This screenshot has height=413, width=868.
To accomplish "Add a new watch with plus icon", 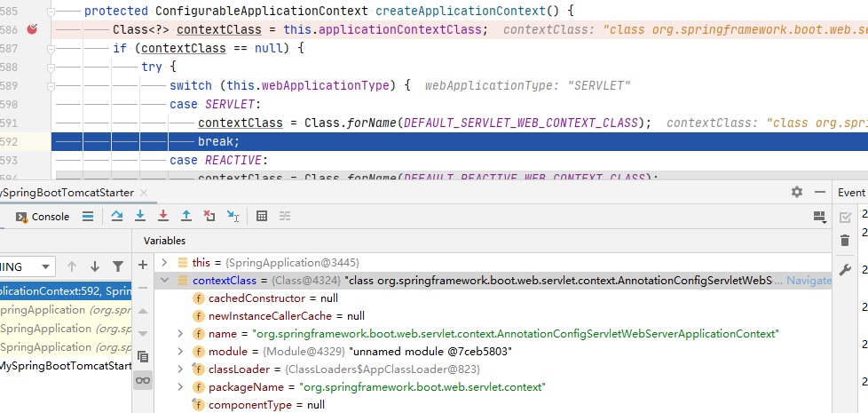I will (x=143, y=265).
